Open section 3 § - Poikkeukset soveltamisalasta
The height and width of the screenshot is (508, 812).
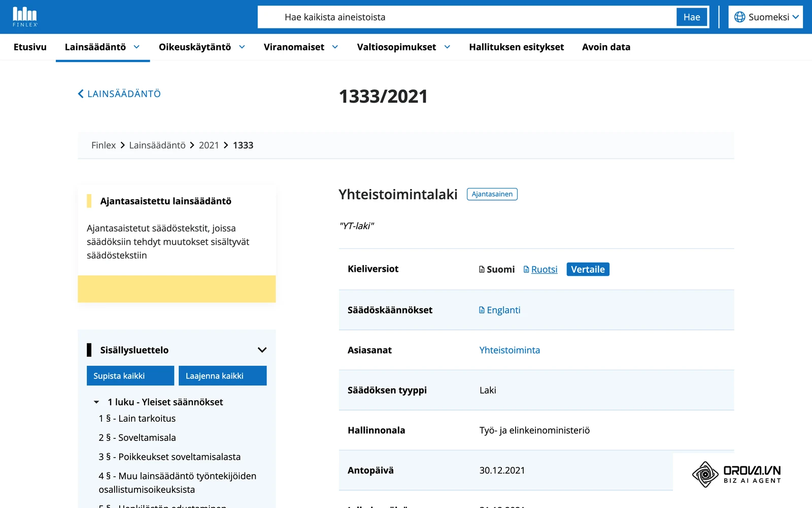tap(170, 457)
